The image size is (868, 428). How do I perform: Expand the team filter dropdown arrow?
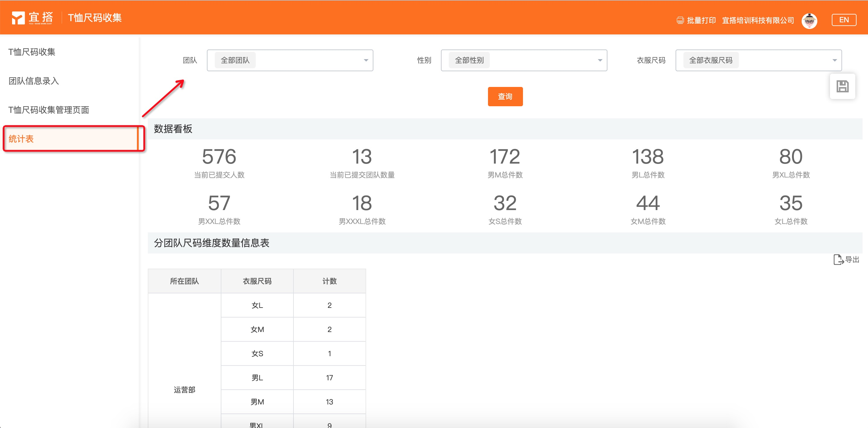(366, 61)
